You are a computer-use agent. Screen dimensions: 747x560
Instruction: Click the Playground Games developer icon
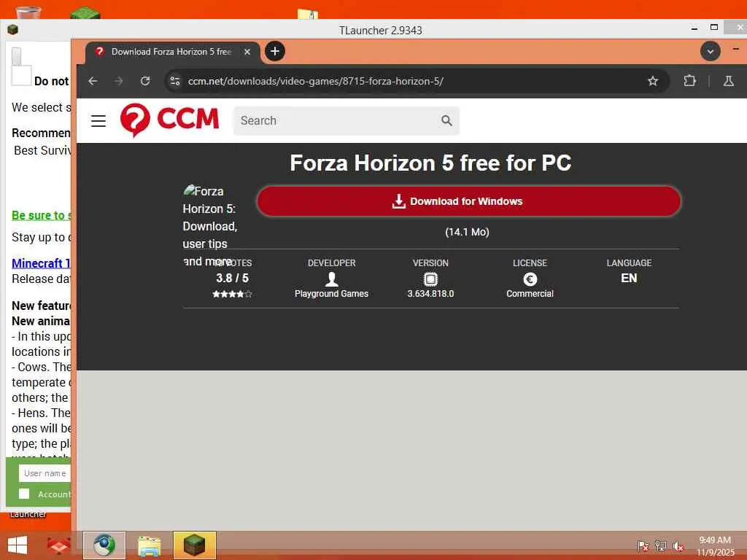pyautogui.click(x=332, y=279)
